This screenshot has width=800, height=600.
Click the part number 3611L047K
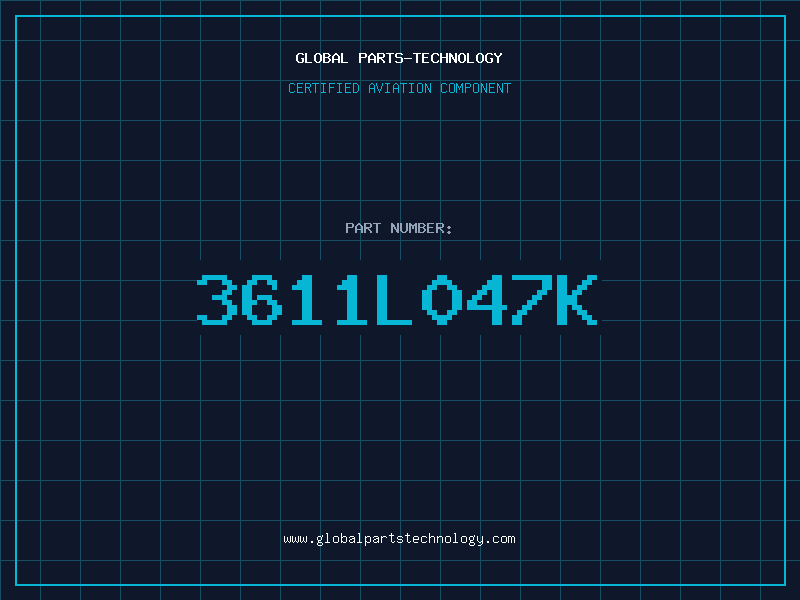coord(397,299)
